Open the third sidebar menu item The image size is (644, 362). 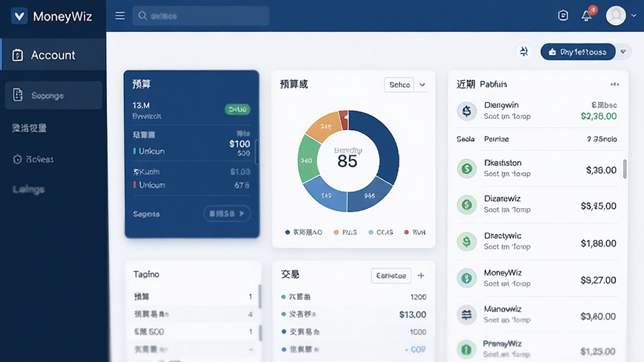pos(29,128)
